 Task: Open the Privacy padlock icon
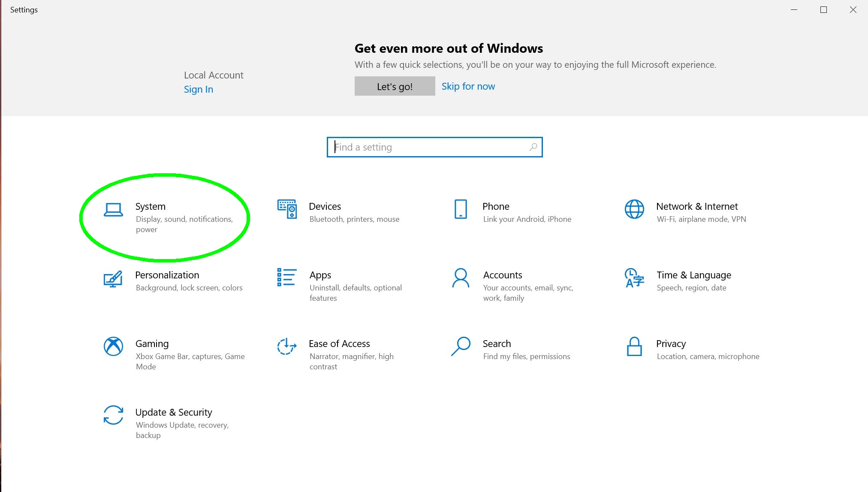click(x=634, y=347)
